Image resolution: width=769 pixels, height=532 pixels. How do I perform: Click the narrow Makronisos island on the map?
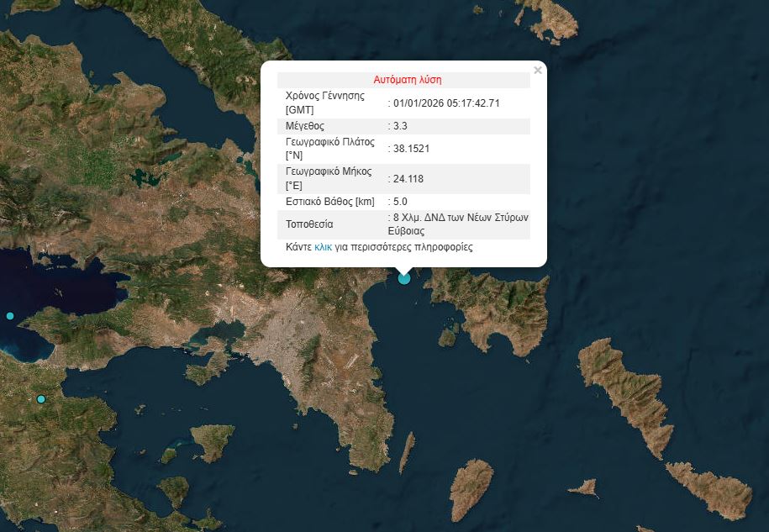tap(407, 453)
